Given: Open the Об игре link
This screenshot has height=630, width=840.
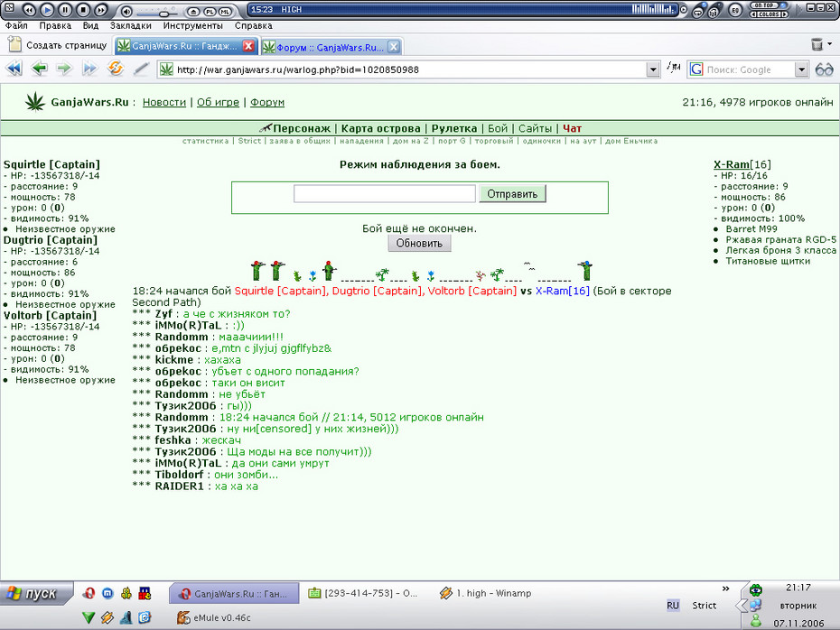Looking at the screenshot, I should (218, 102).
